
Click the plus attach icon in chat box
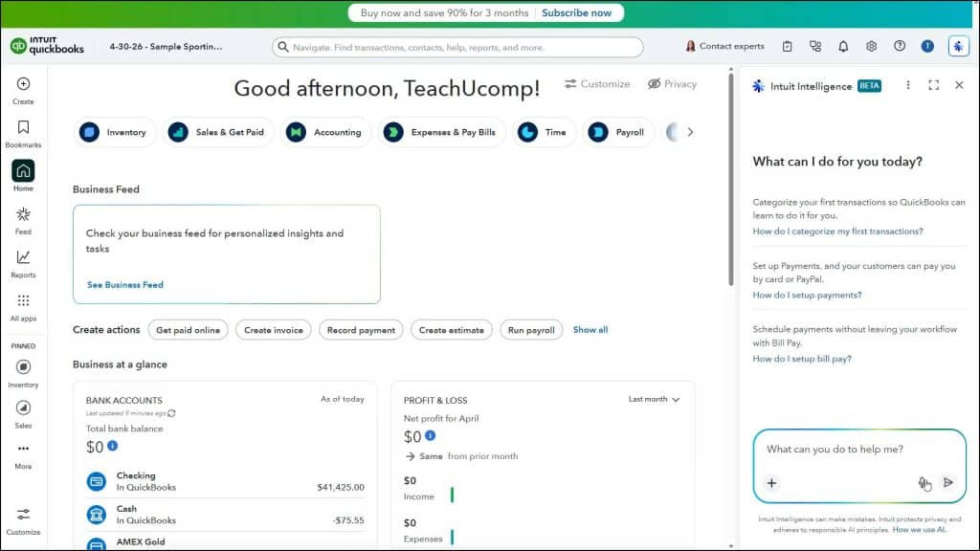coord(772,483)
